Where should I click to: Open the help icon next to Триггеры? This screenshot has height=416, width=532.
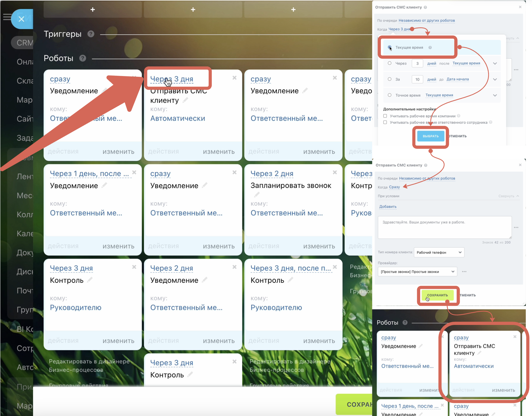point(91,34)
